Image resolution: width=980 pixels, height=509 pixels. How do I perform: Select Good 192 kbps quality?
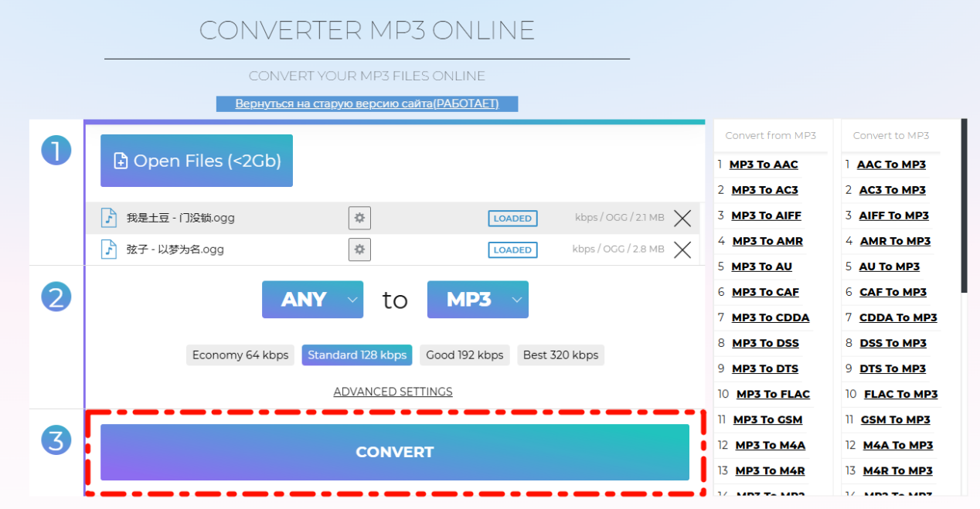pyautogui.click(x=464, y=355)
